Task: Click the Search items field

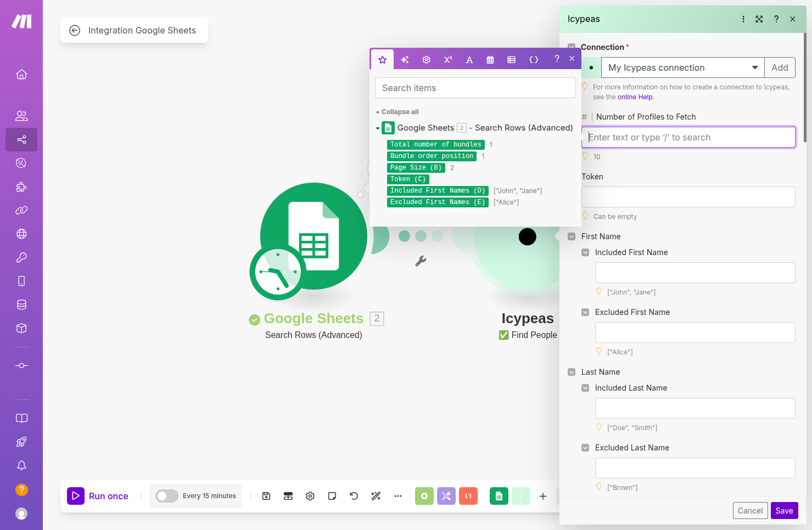Action: [x=475, y=88]
